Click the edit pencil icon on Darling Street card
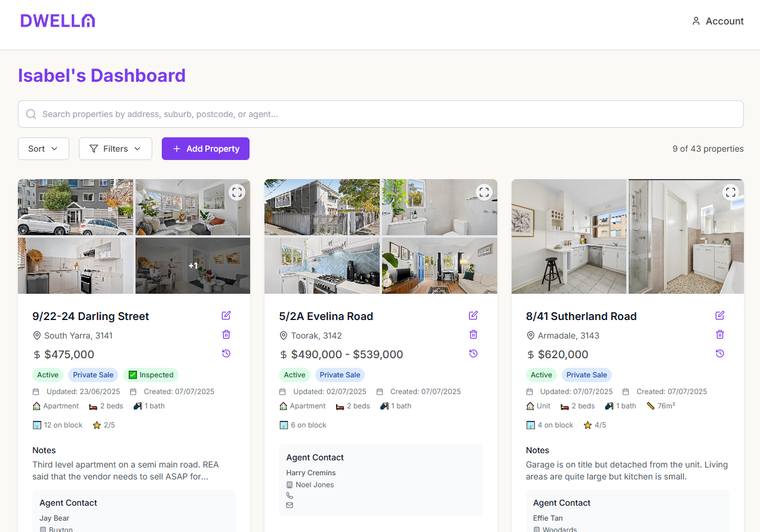Image resolution: width=760 pixels, height=532 pixels. click(226, 315)
